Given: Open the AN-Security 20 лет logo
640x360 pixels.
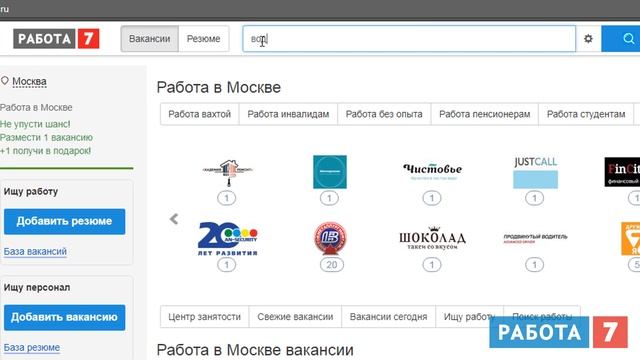Looking at the screenshot, I should tap(228, 239).
